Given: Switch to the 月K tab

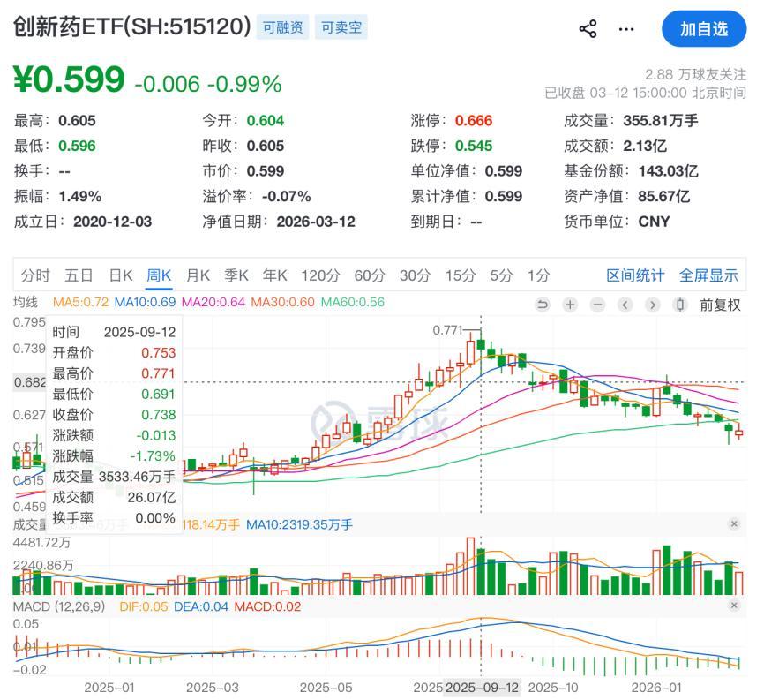Looking at the screenshot, I should [198, 275].
